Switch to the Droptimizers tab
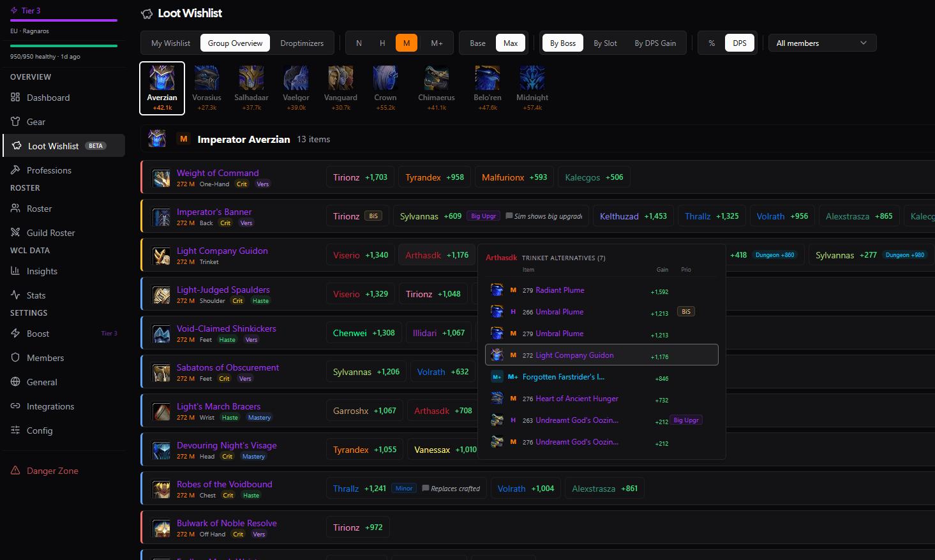The width and height of the screenshot is (935, 560). tap(303, 43)
